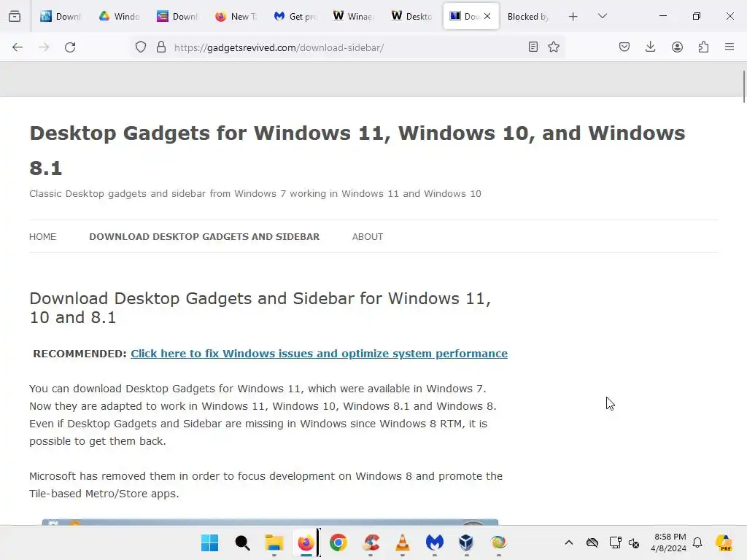Image resolution: width=747 pixels, height=560 pixels.
Task: Click site title Desktop Gadgets for Windows 11
Action: 357,150
